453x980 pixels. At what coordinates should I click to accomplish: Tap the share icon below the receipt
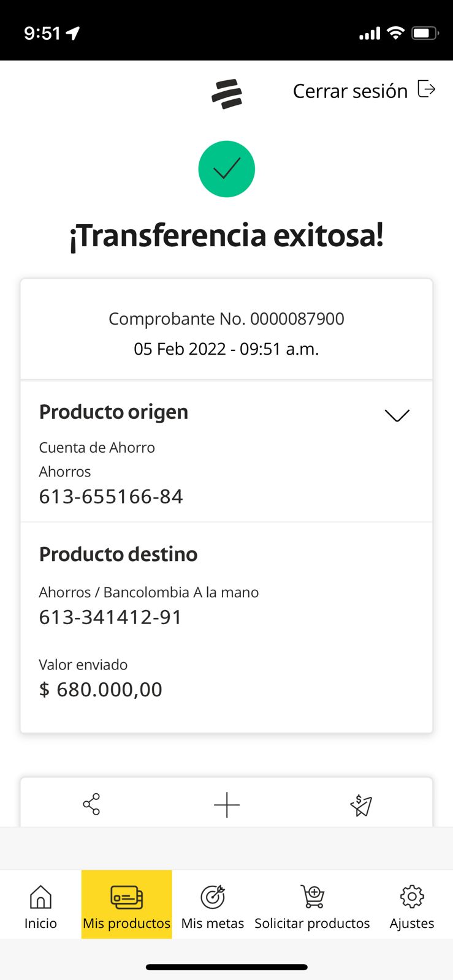click(x=91, y=804)
